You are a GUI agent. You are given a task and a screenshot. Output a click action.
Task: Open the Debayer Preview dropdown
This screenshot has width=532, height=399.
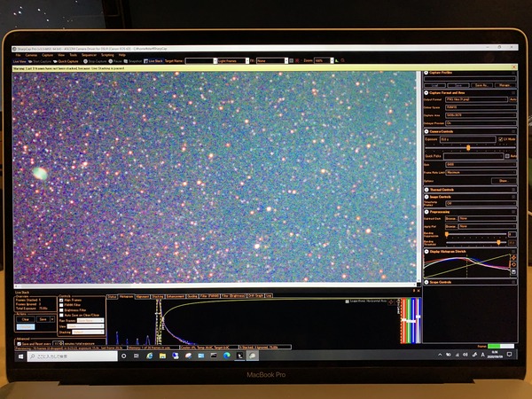coord(481,123)
